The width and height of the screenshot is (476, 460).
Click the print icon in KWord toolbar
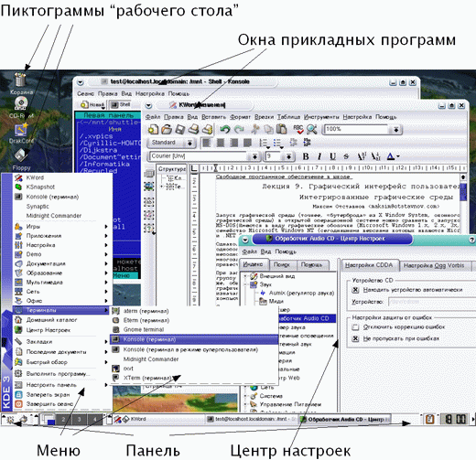(x=193, y=130)
